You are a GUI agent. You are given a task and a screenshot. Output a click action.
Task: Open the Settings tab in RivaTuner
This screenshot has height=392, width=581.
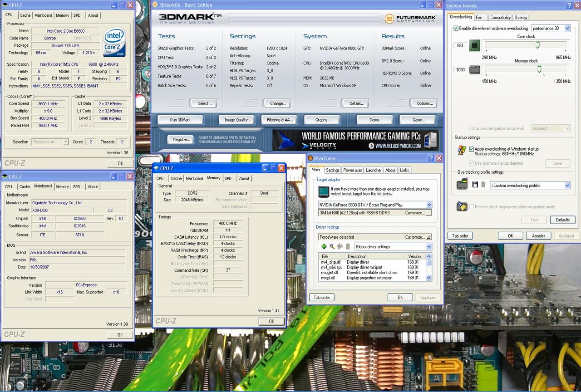tap(332, 170)
